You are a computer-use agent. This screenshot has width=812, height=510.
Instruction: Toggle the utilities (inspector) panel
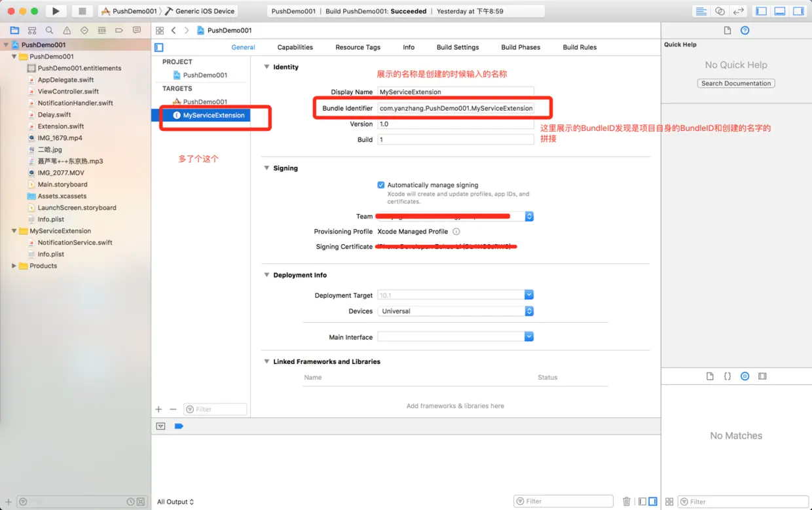tap(798, 11)
